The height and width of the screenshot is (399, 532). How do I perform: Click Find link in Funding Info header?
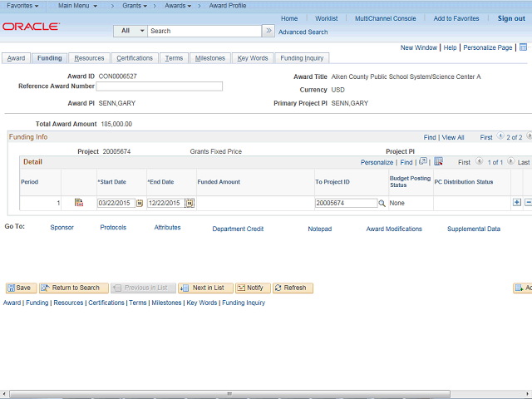tap(430, 137)
